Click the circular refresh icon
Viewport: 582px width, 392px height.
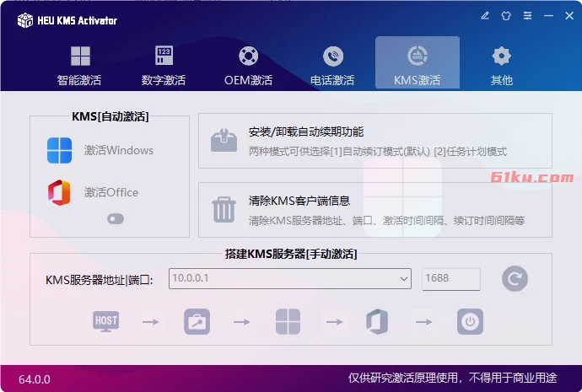pos(515,278)
